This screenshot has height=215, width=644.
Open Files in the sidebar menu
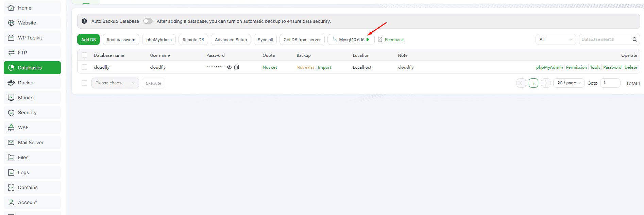(23, 158)
